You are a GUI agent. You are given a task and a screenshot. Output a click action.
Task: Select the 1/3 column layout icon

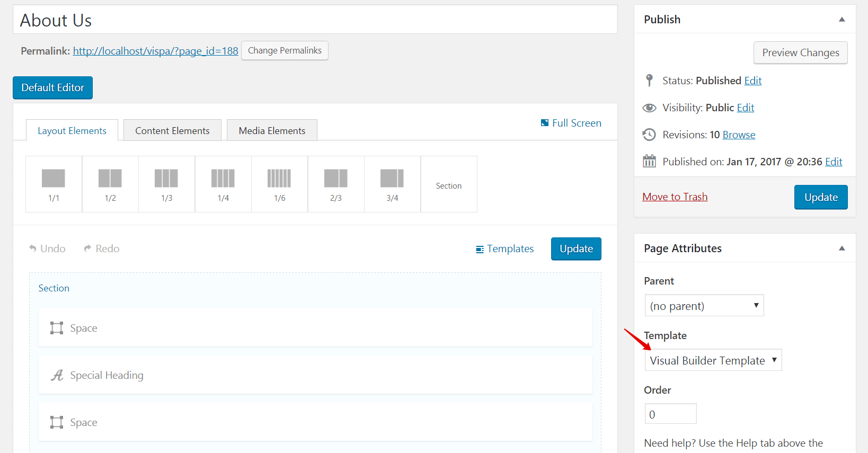166,184
